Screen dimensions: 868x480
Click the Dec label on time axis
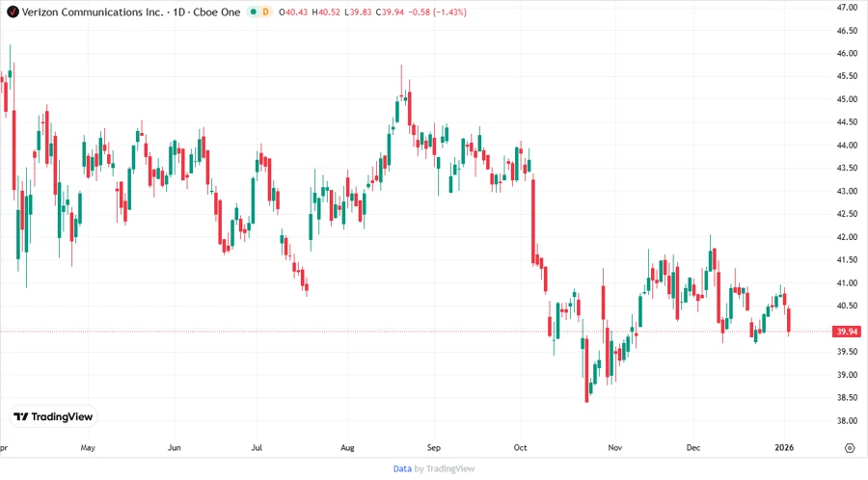(x=692, y=447)
